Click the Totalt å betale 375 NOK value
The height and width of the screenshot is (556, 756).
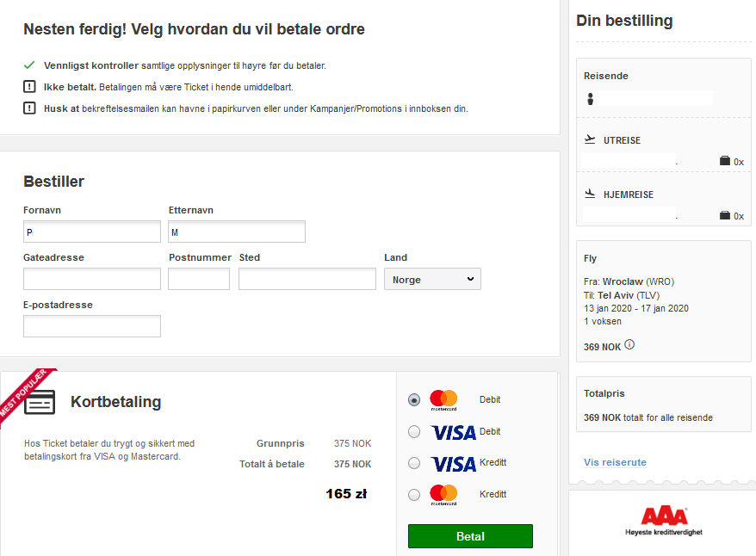tap(352, 464)
